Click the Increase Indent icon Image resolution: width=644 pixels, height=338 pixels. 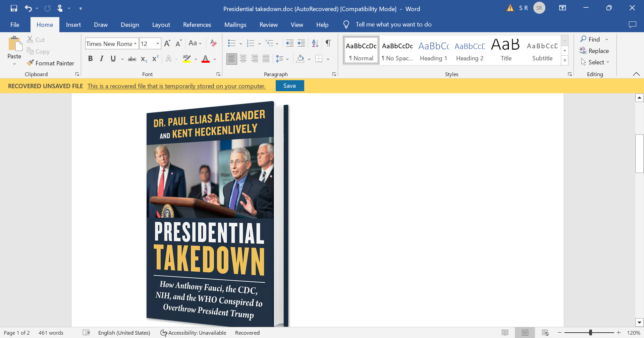(x=301, y=43)
